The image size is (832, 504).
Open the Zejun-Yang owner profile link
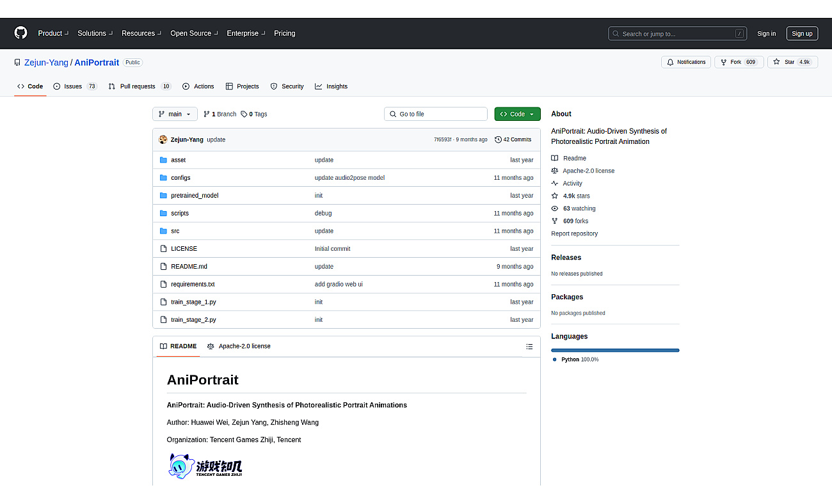[46, 63]
